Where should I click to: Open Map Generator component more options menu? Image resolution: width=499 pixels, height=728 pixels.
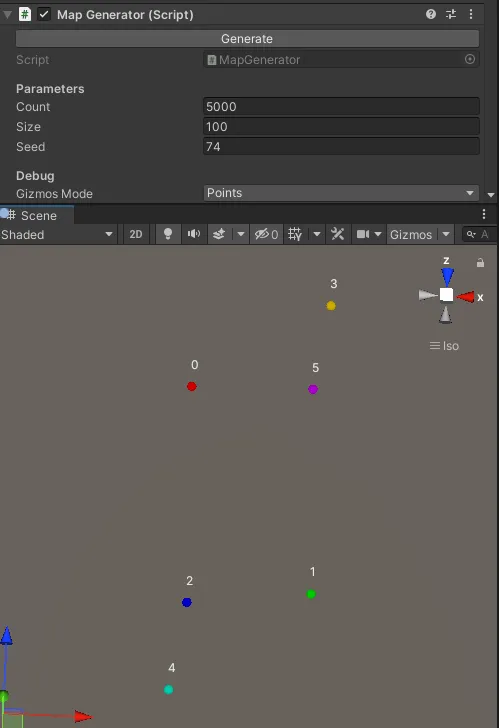click(x=471, y=14)
